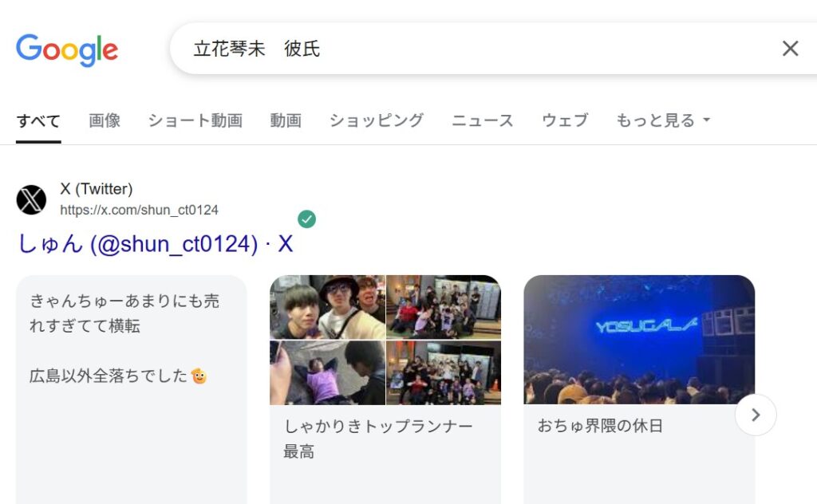Click the X (Twitter) site name
The image size is (817, 504).
point(97,188)
